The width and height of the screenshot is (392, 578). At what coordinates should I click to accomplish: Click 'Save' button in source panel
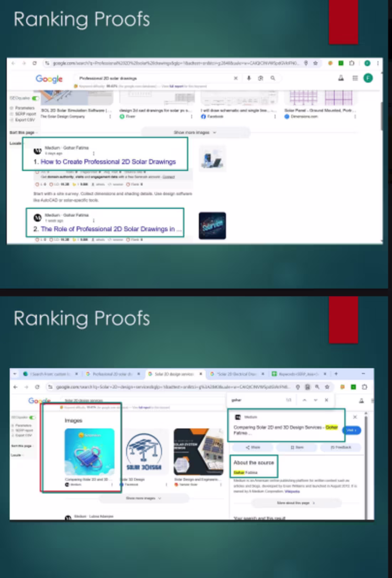click(x=297, y=447)
